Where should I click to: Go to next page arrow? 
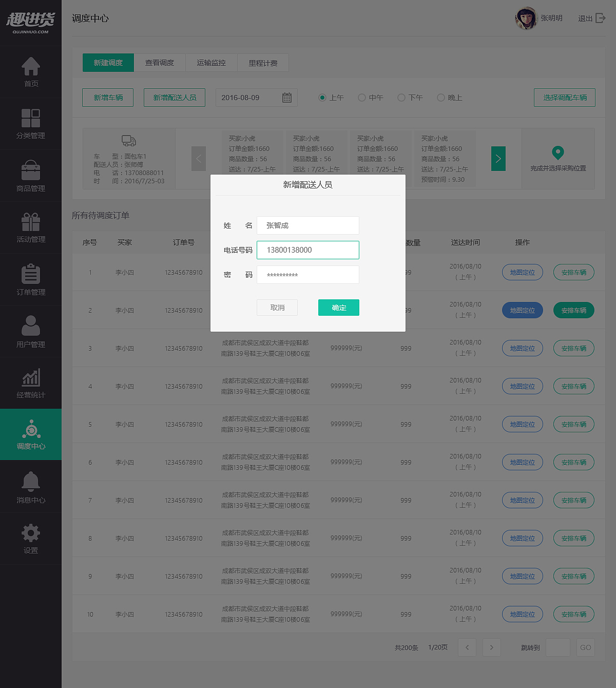492,647
